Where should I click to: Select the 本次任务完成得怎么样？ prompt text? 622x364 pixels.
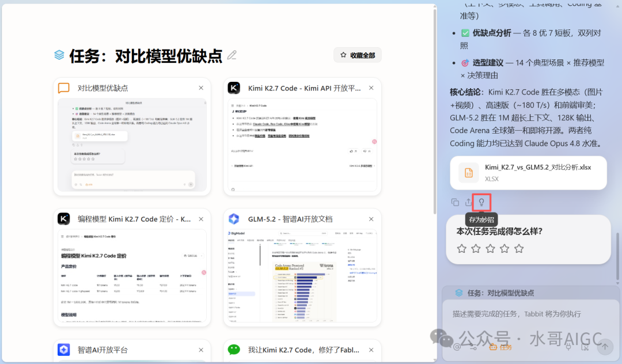coord(499,232)
